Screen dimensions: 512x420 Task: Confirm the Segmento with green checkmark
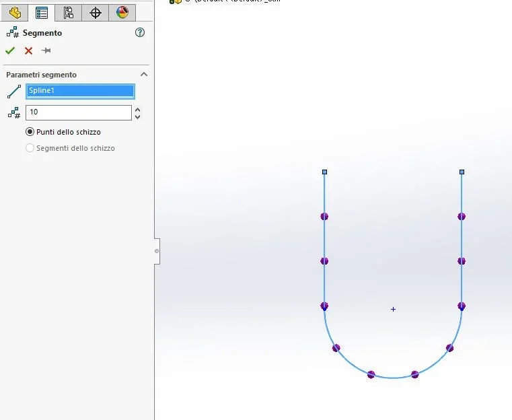tap(10, 50)
